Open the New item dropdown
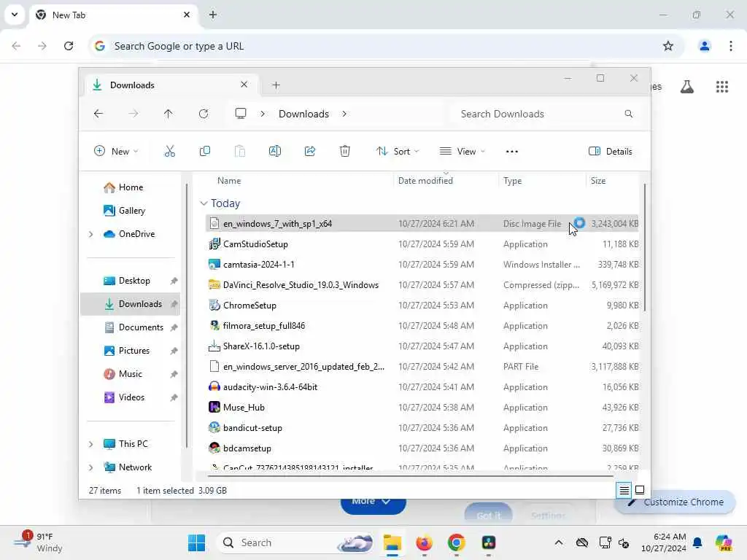The height and width of the screenshot is (560, 747). tap(116, 152)
